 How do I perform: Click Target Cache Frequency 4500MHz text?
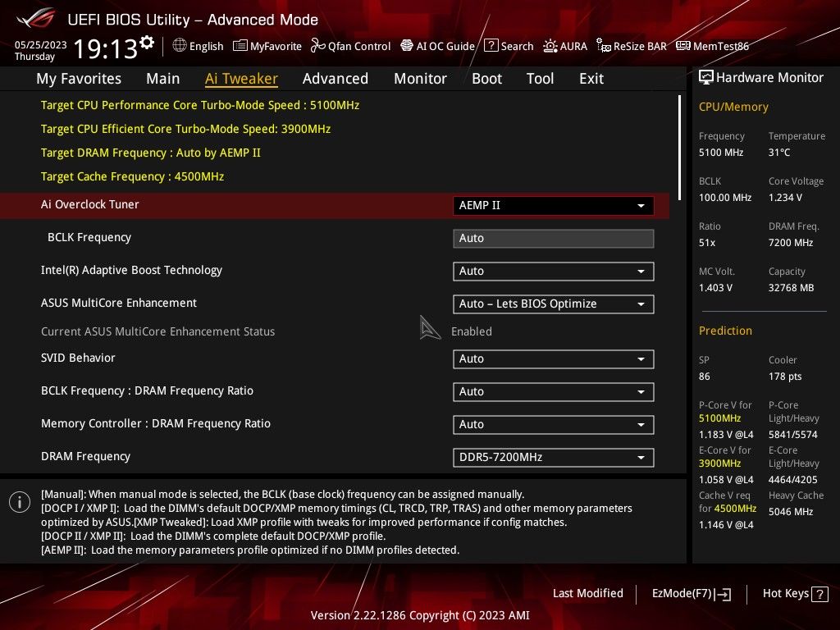tap(132, 176)
